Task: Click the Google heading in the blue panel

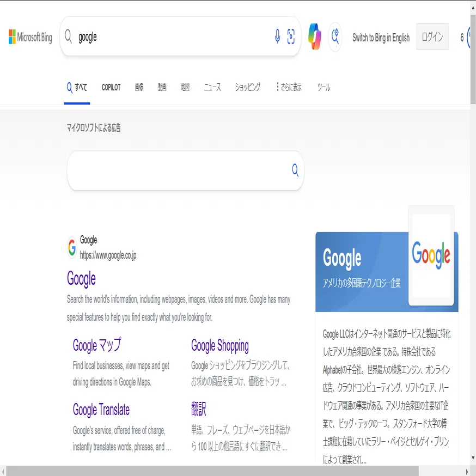Action: click(342, 258)
